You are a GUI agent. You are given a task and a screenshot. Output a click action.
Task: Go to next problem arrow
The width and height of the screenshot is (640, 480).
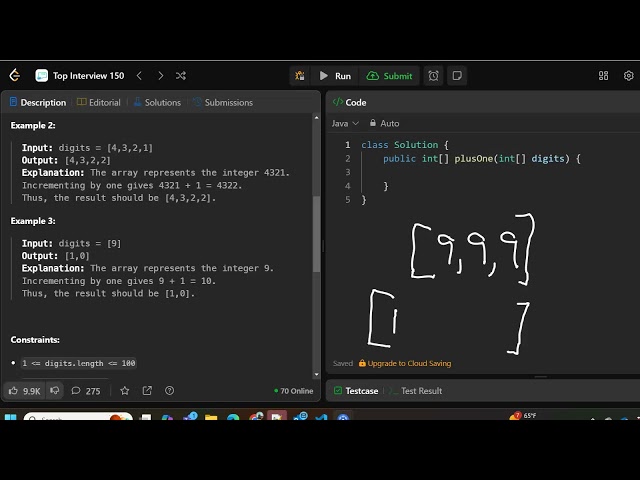point(160,76)
